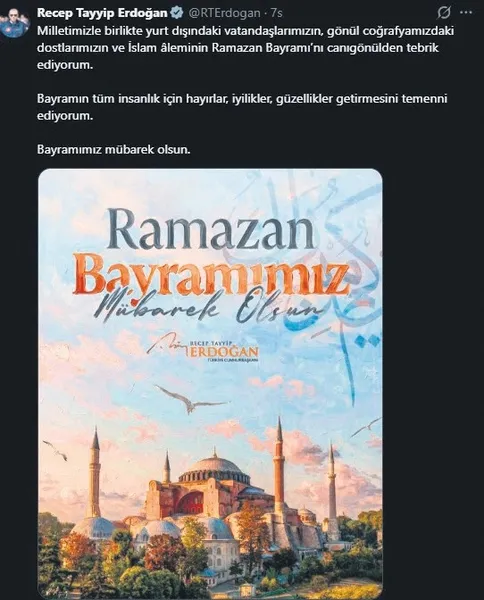Click the Erdoğan signature logo in the image
This screenshot has width=484, height=600.
pyautogui.click(x=203, y=350)
